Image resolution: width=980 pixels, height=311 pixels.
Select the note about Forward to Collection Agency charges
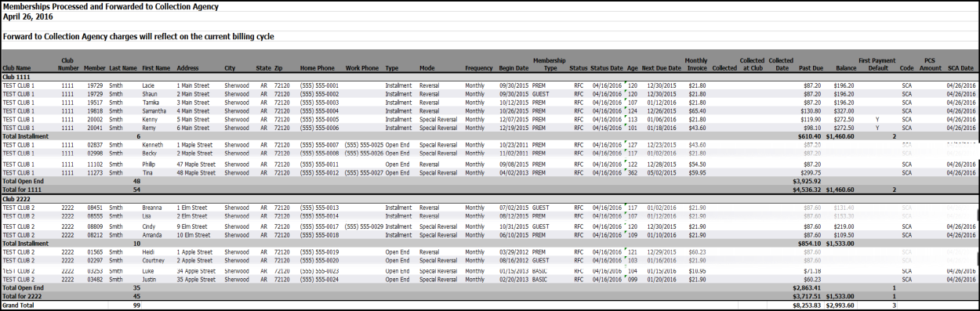[x=138, y=36]
